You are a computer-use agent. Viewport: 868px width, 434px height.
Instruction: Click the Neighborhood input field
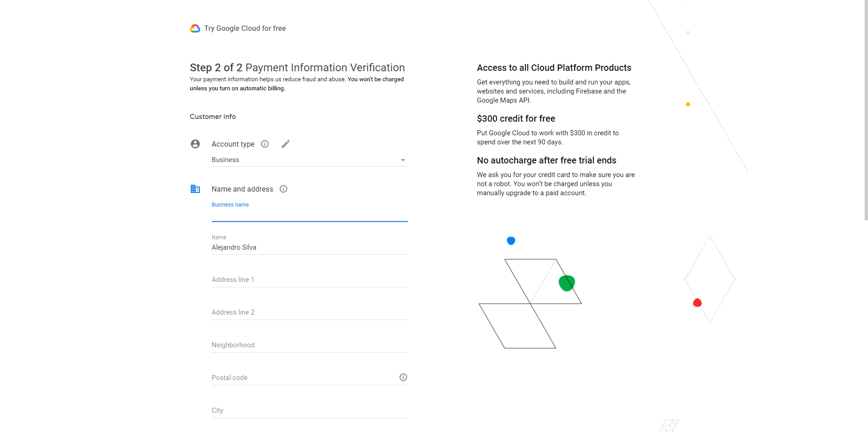pyautogui.click(x=309, y=345)
